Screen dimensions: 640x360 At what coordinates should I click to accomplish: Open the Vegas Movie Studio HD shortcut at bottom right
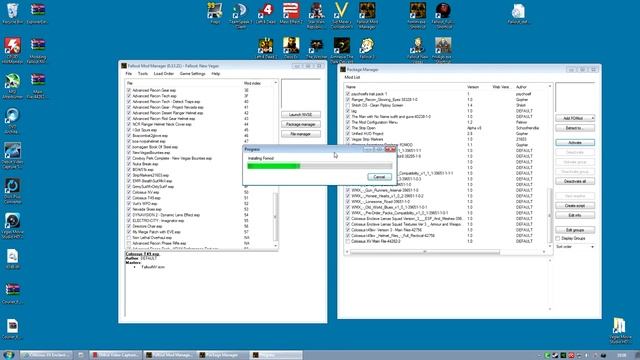(x=620, y=331)
